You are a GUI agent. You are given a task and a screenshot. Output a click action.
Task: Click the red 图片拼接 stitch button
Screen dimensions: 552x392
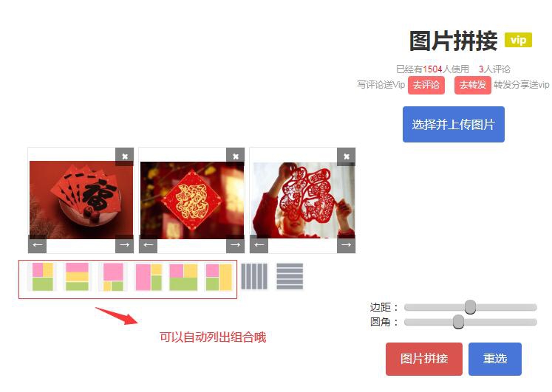point(424,359)
